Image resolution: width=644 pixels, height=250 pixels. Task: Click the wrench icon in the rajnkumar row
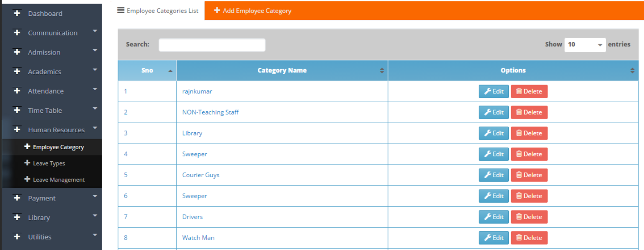pyautogui.click(x=487, y=91)
